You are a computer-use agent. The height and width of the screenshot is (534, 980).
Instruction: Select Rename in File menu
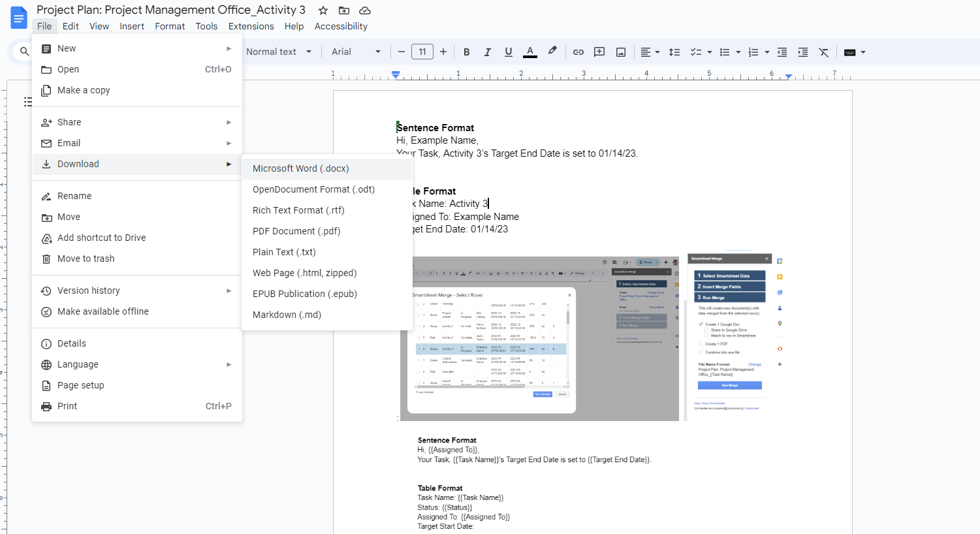tap(137, 196)
